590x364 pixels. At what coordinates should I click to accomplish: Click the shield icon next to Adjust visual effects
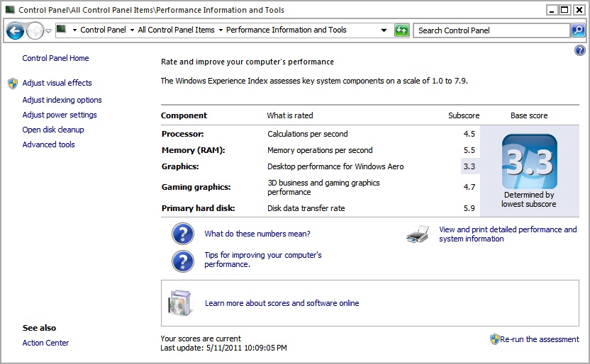point(13,84)
